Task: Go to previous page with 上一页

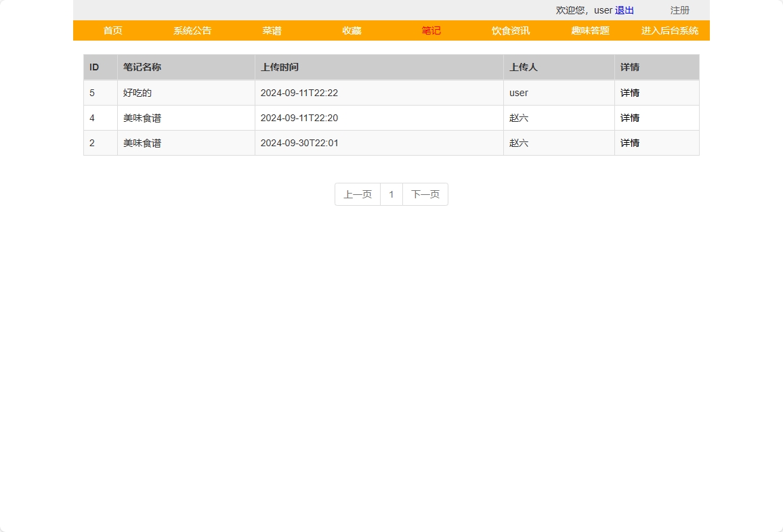Action: tap(358, 194)
